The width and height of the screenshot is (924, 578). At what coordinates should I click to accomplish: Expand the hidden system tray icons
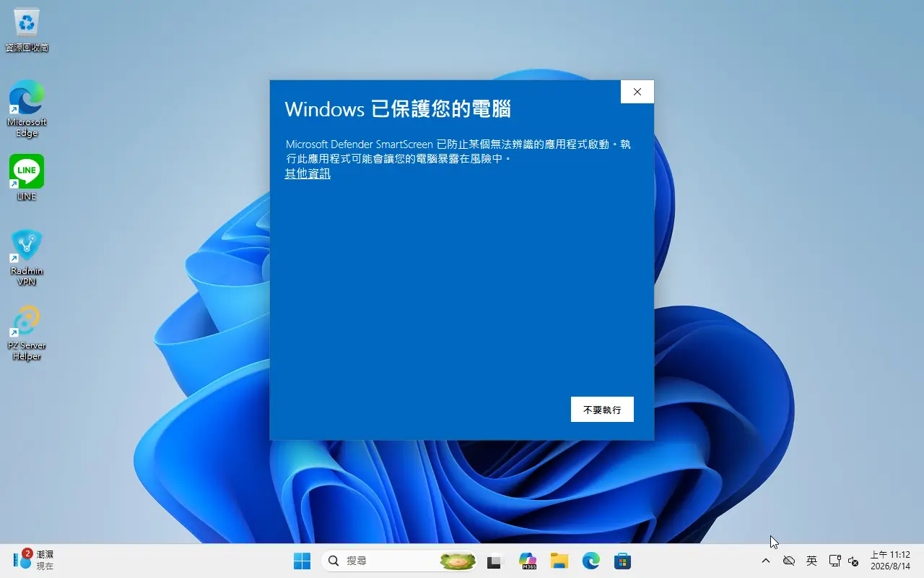(x=766, y=561)
